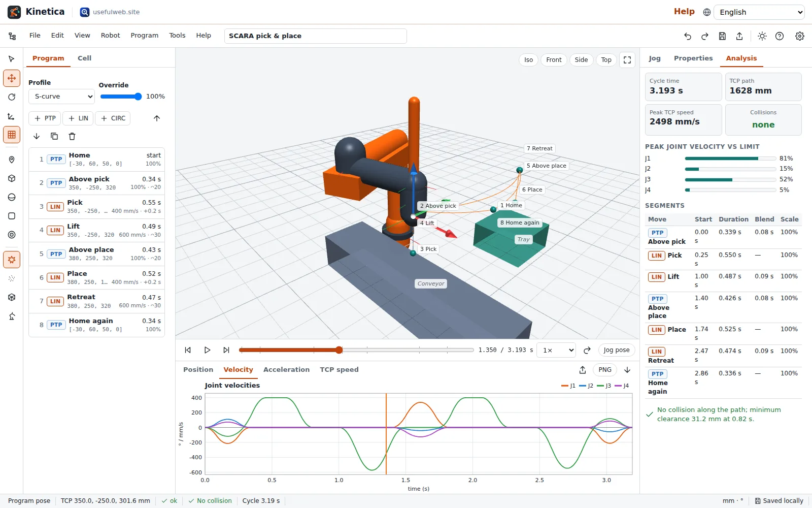Select the arrow pointer tool

point(12,59)
